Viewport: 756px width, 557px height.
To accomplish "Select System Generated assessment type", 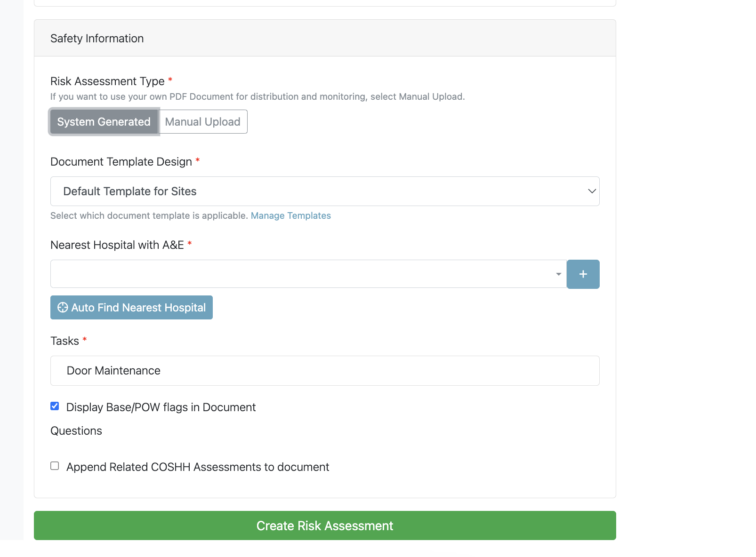I will (104, 122).
